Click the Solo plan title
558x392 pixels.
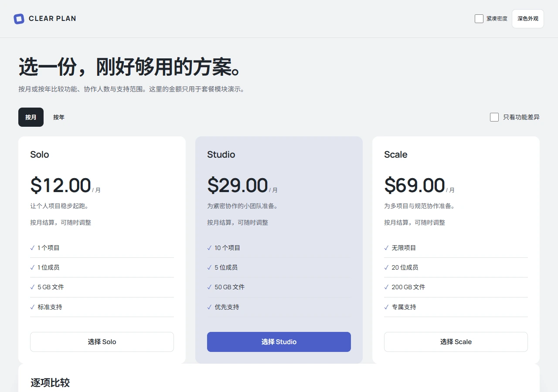(40, 155)
